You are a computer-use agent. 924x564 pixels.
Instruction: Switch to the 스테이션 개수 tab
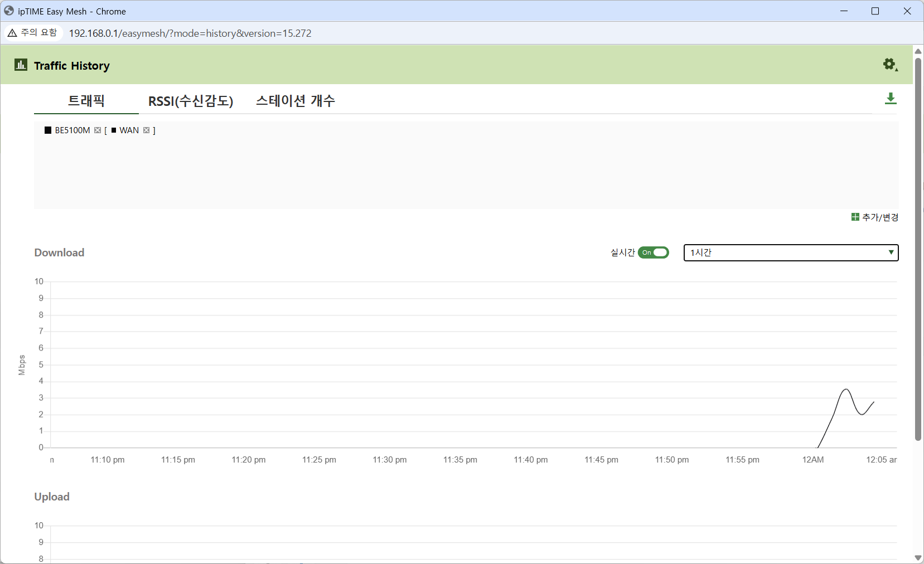(296, 101)
